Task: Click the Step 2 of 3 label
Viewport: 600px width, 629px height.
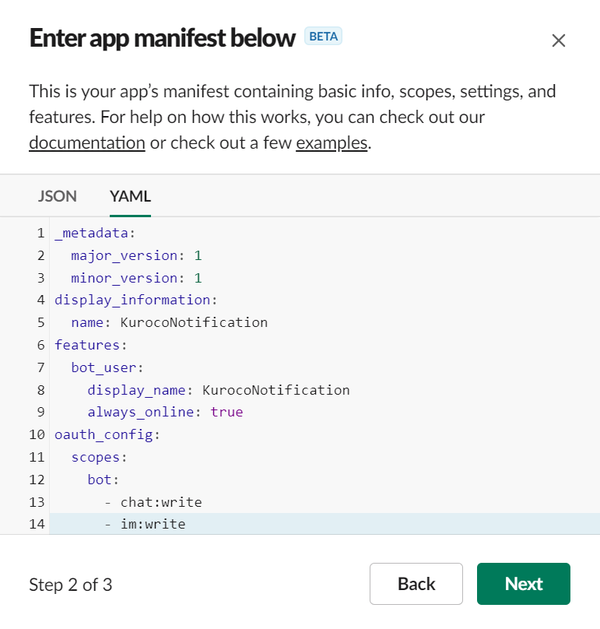Action: pos(71,584)
